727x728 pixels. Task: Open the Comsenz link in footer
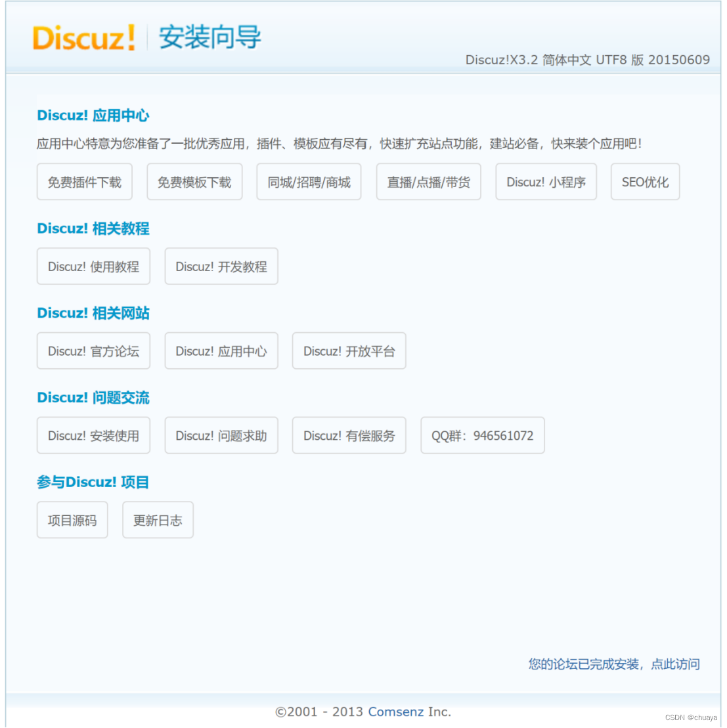coord(396,712)
